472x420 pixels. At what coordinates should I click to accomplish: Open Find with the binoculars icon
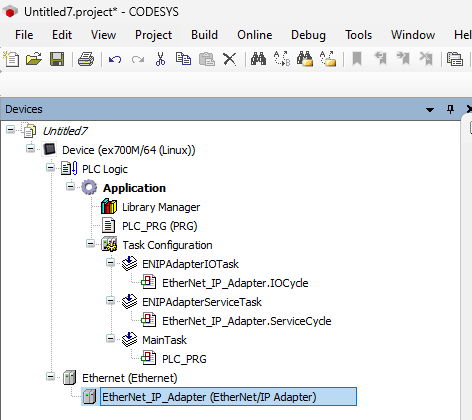click(x=258, y=59)
